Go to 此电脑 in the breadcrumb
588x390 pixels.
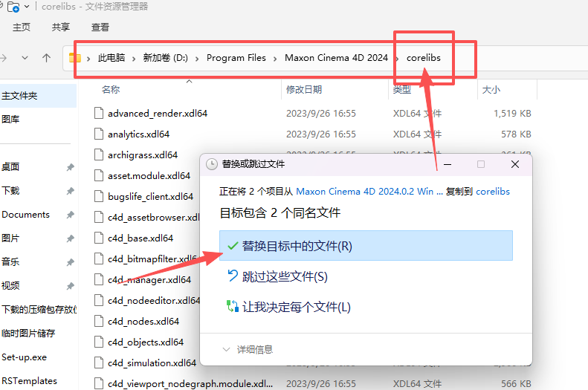(x=112, y=58)
